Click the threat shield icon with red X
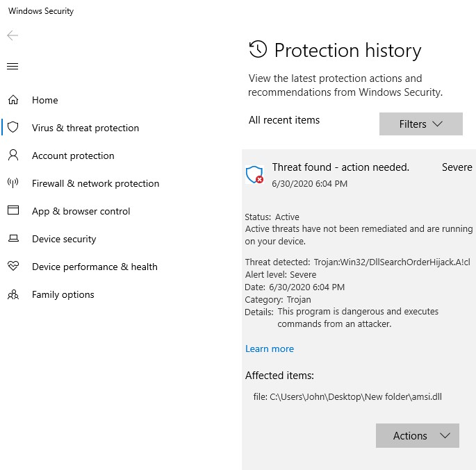This screenshot has height=470, width=476. pos(255,174)
